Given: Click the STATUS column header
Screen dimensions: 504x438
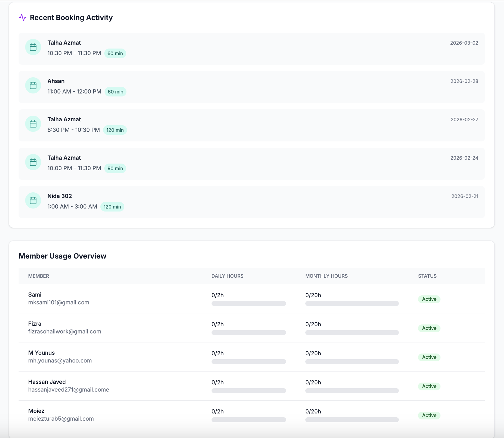Looking at the screenshot, I should pos(427,276).
